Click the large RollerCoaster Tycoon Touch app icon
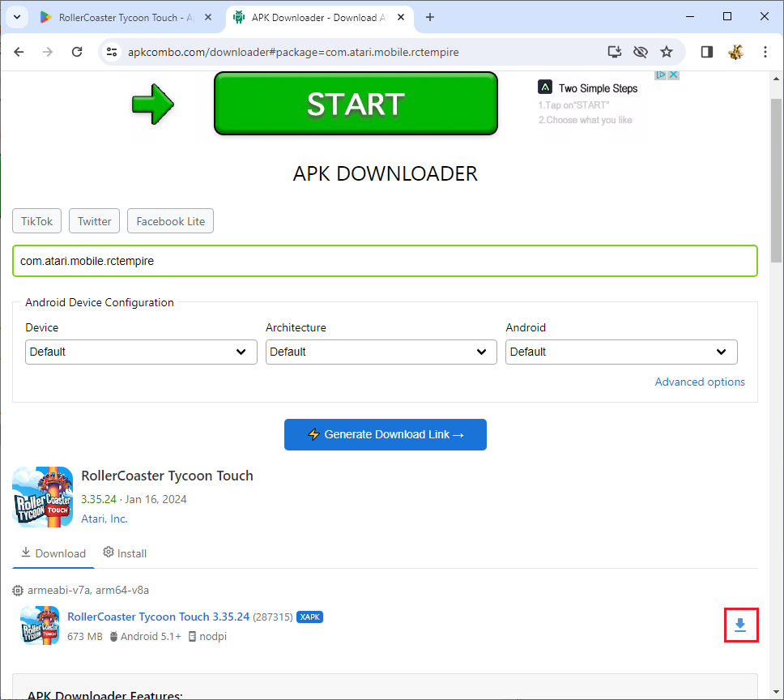The height and width of the screenshot is (700, 784). pos(42,497)
